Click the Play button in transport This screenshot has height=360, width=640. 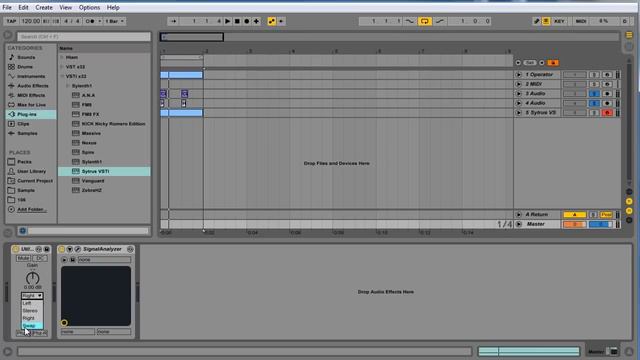point(227,21)
